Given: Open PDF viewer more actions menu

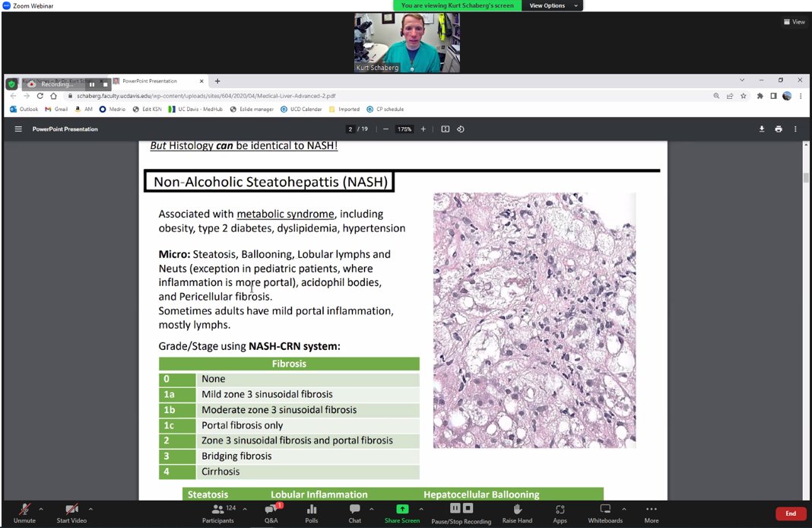Looking at the screenshot, I should [x=795, y=129].
